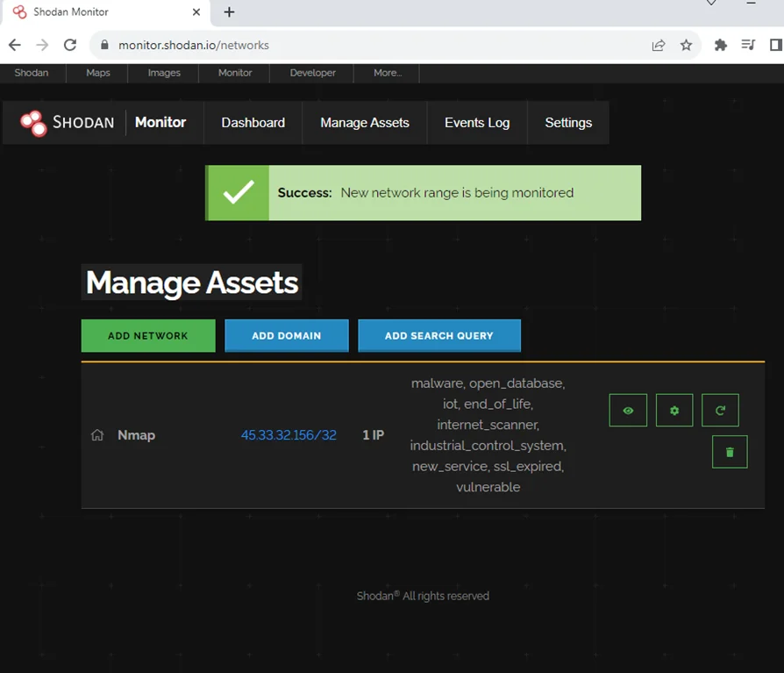Open a new browser tab
The image size is (784, 673).
(229, 12)
